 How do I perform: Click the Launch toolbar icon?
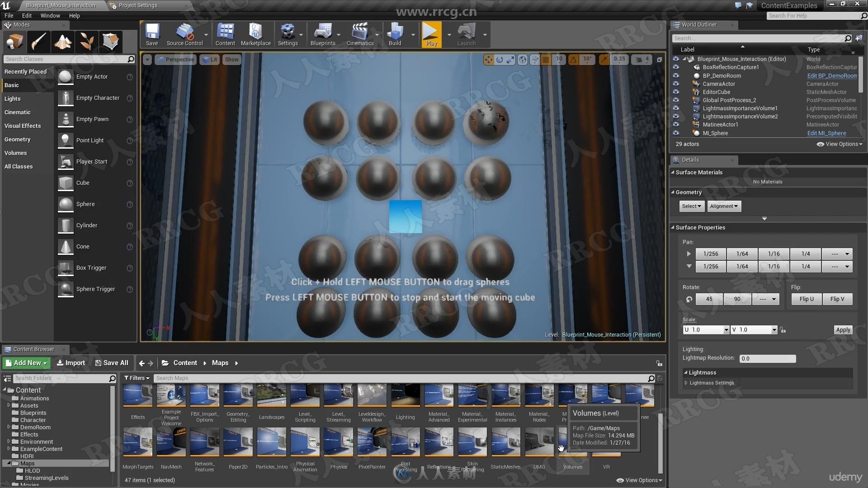466,35
